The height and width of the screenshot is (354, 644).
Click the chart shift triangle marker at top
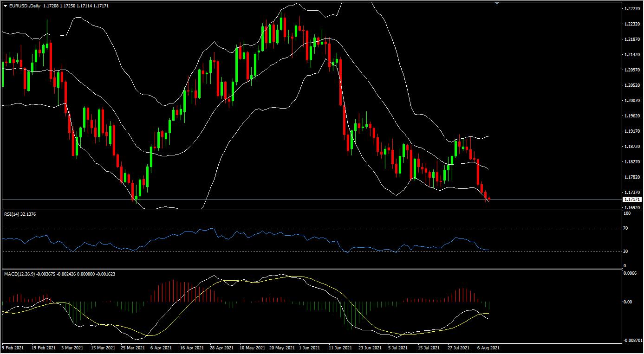497,3
